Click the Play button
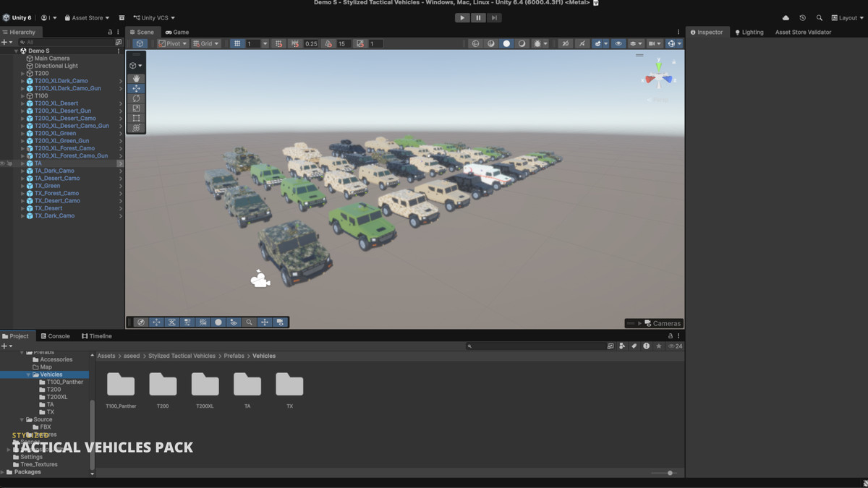Viewport: 868px width, 488px height. (463, 17)
